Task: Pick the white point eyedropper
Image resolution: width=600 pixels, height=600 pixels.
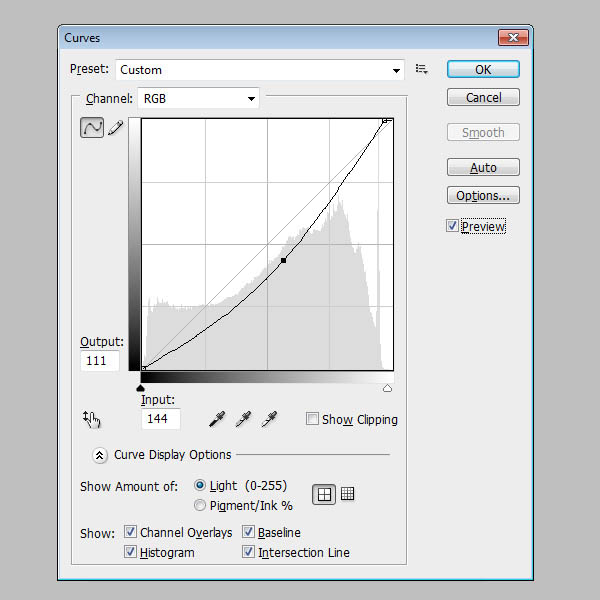Action: coord(269,419)
